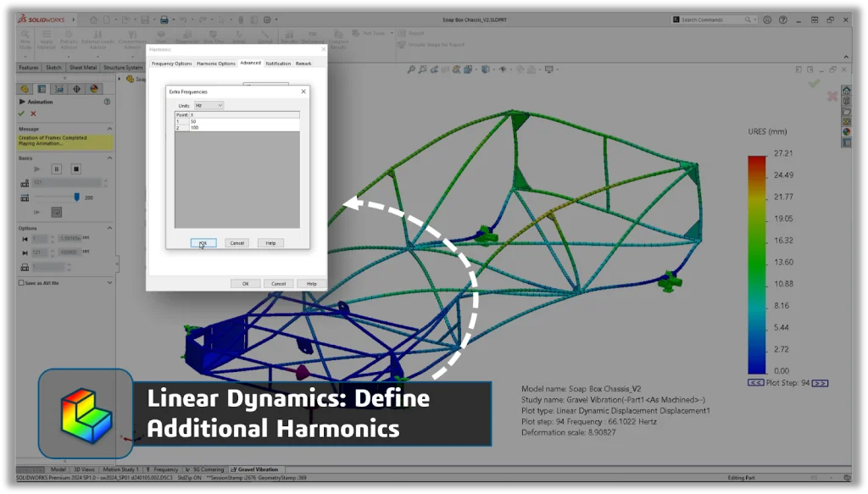Viewport: 868px width, 494px height.
Task: Open the DisplayManager appearance tab icon
Action: coord(94,88)
